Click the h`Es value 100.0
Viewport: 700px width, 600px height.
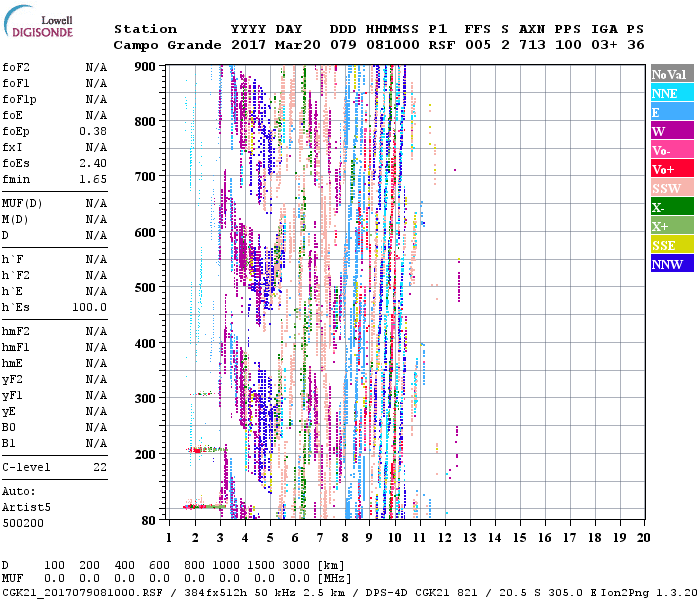coord(89,307)
